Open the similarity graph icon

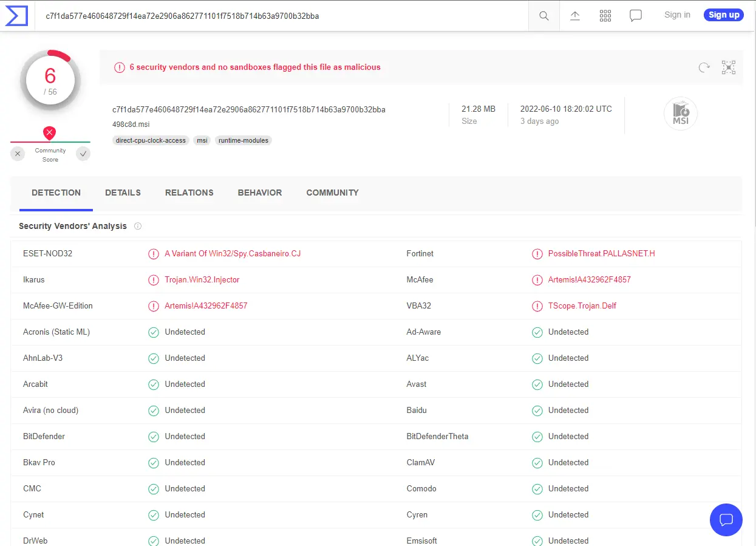729,67
